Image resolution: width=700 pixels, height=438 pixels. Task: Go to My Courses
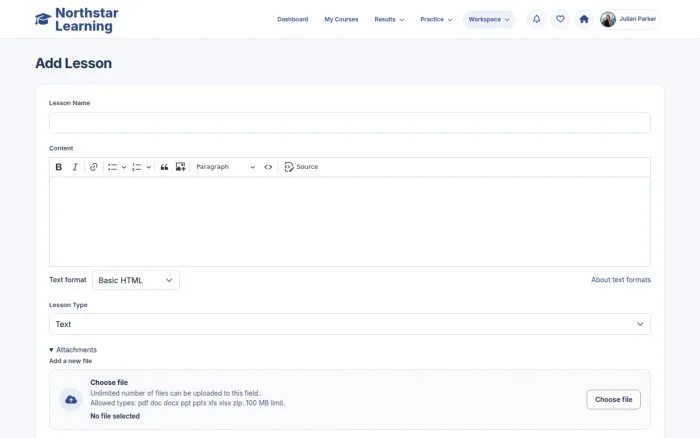pos(341,20)
